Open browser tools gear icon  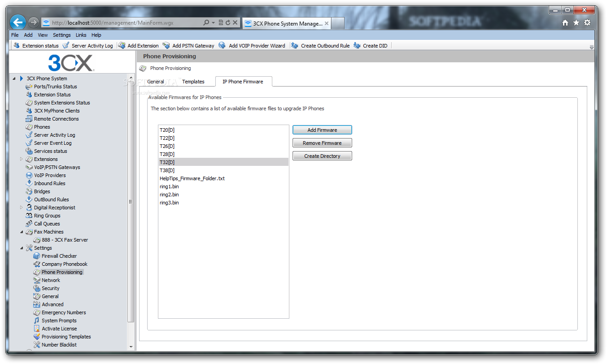click(x=587, y=23)
